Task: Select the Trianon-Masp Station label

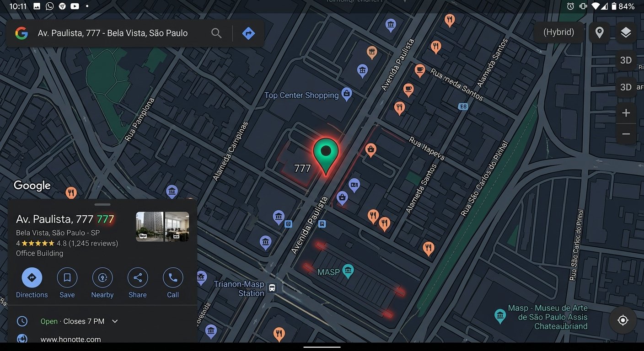Action: (239, 288)
